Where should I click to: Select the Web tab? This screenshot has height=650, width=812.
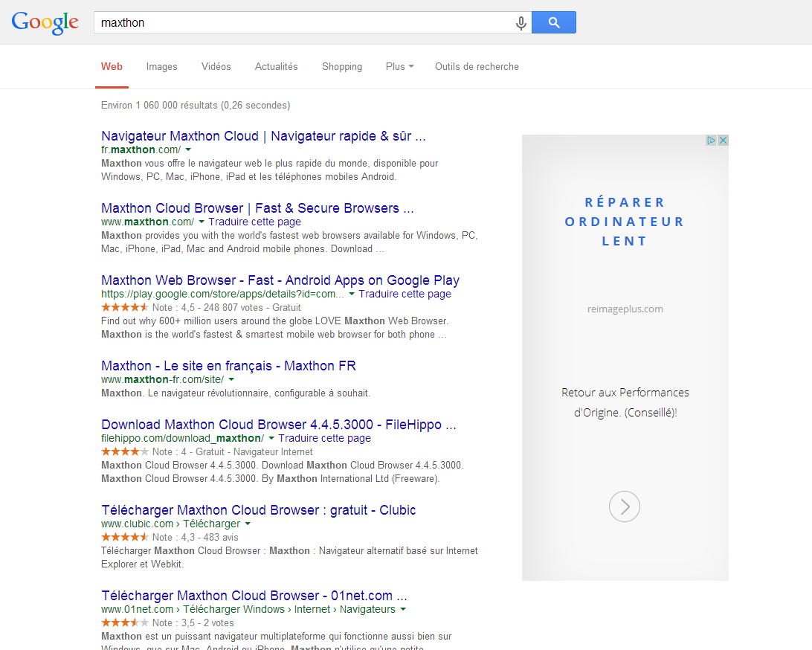click(112, 66)
